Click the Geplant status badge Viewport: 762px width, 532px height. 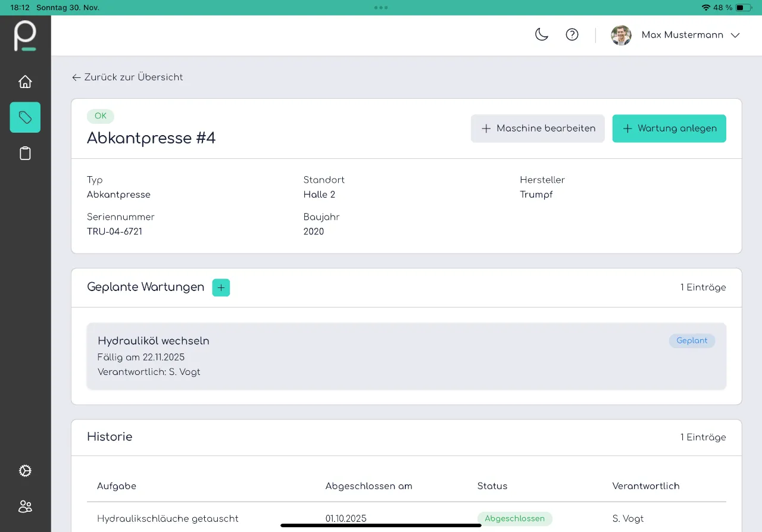tap(692, 341)
